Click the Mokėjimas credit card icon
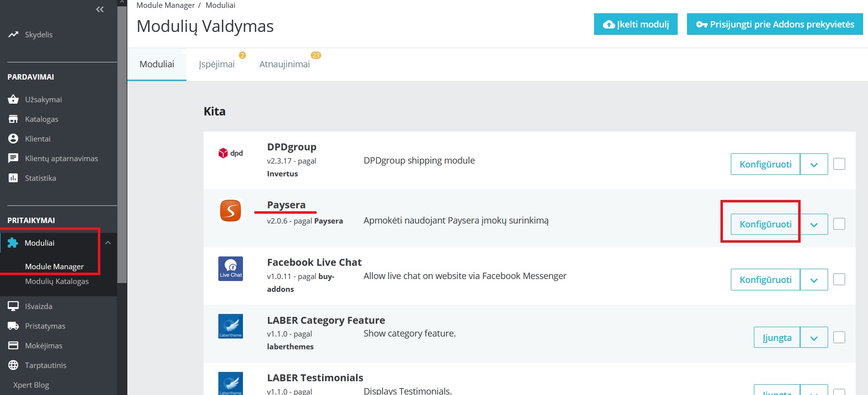Screen dimensions: 868x395 click(x=13, y=345)
